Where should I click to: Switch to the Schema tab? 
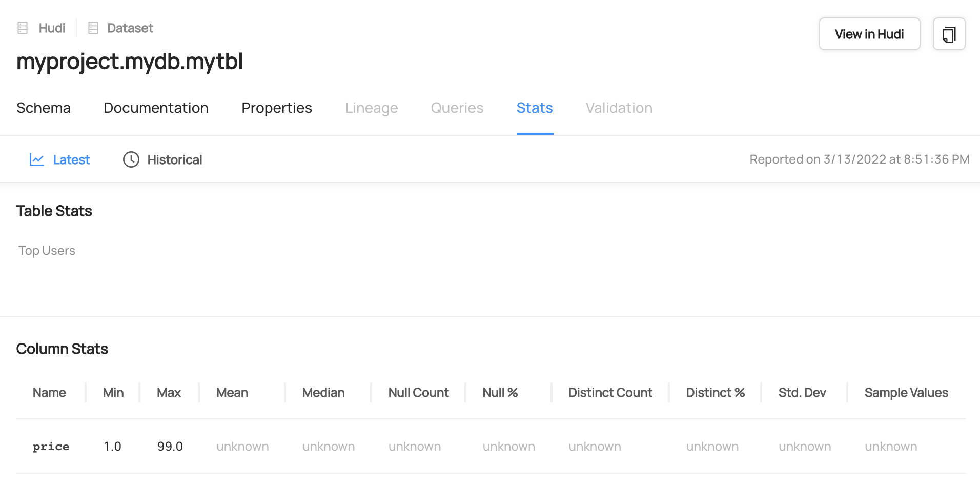pyautogui.click(x=44, y=108)
